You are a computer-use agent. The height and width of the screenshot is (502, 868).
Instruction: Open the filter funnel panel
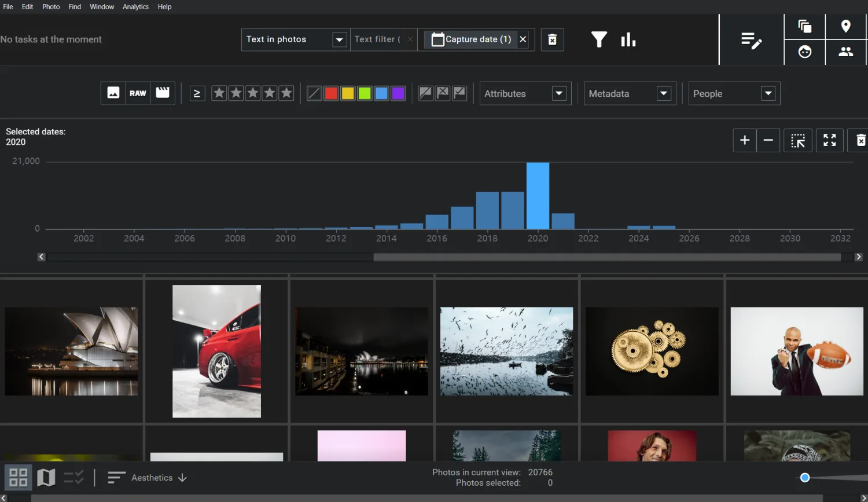pyautogui.click(x=599, y=39)
